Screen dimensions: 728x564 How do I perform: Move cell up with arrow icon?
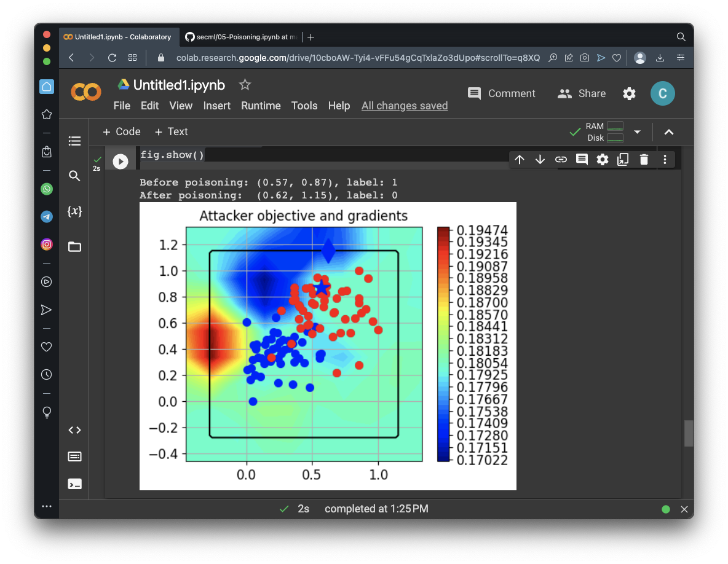coord(520,160)
